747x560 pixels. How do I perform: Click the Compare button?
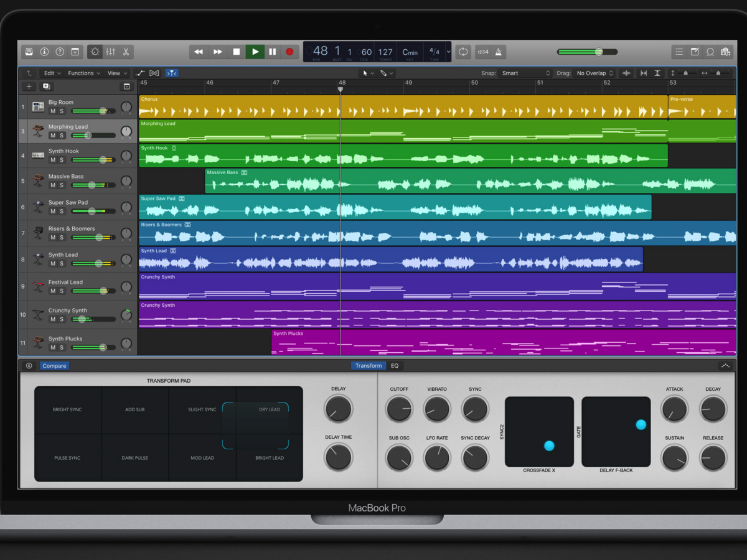pos(54,366)
